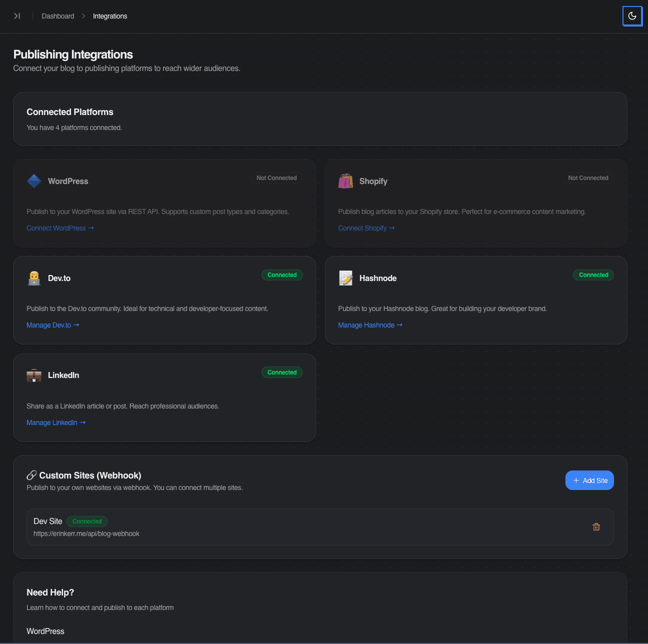Viewport: 648px width, 644px height.
Task: Select Integrations breadcrumb item
Action: pos(110,16)
